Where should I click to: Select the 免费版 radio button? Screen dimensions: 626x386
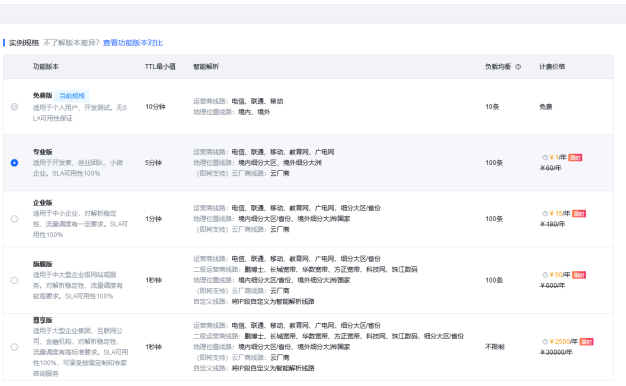14,107
